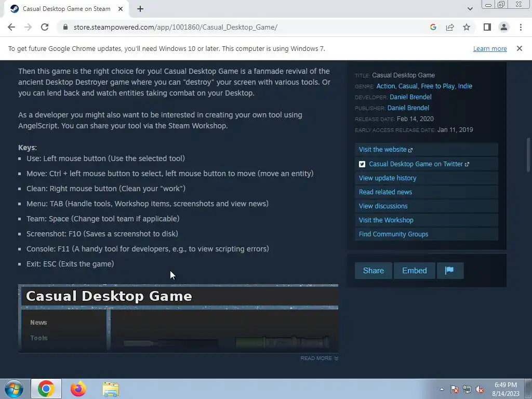This screenshot has width=532, height=399.
Task: Click View update history
Action: point(427,178)
